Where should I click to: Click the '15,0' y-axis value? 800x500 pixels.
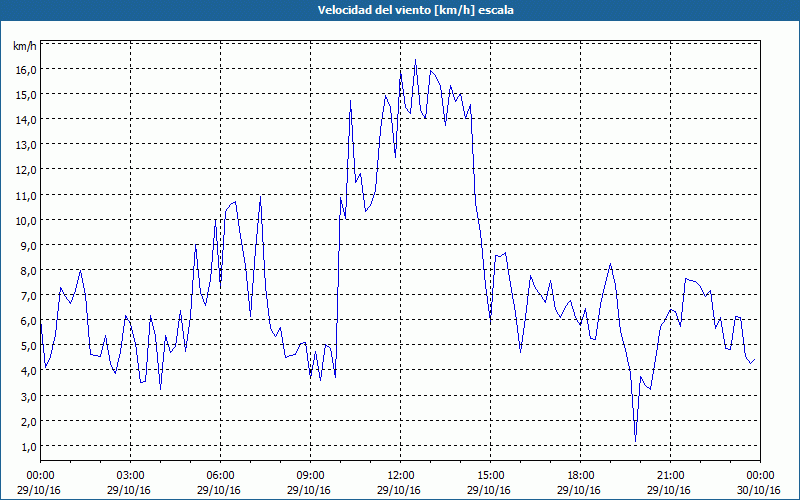(26, 95)
